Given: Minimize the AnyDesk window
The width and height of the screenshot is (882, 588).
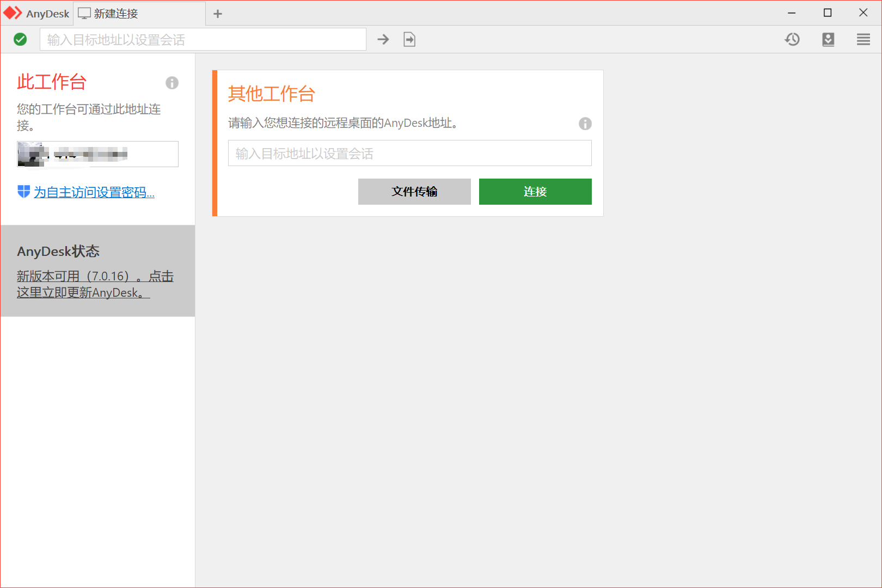Looking at the screenshot, I should tap(792, 13).
